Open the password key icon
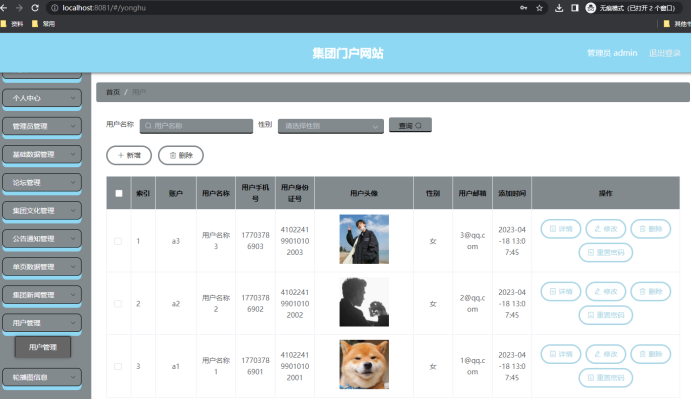Viewport: 692px width, 400px height. pyautogui.click(x=523, y=8)
